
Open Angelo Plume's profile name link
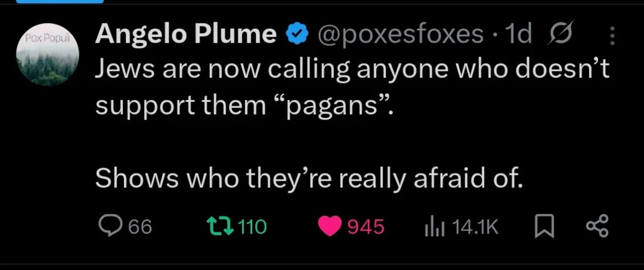tap(186, 34)
